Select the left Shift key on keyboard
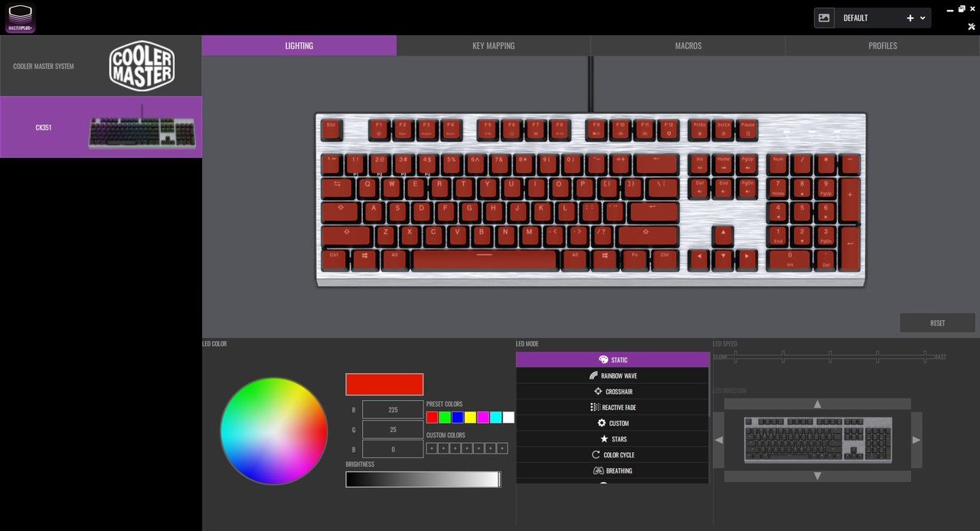 click(x=347, y=235)
